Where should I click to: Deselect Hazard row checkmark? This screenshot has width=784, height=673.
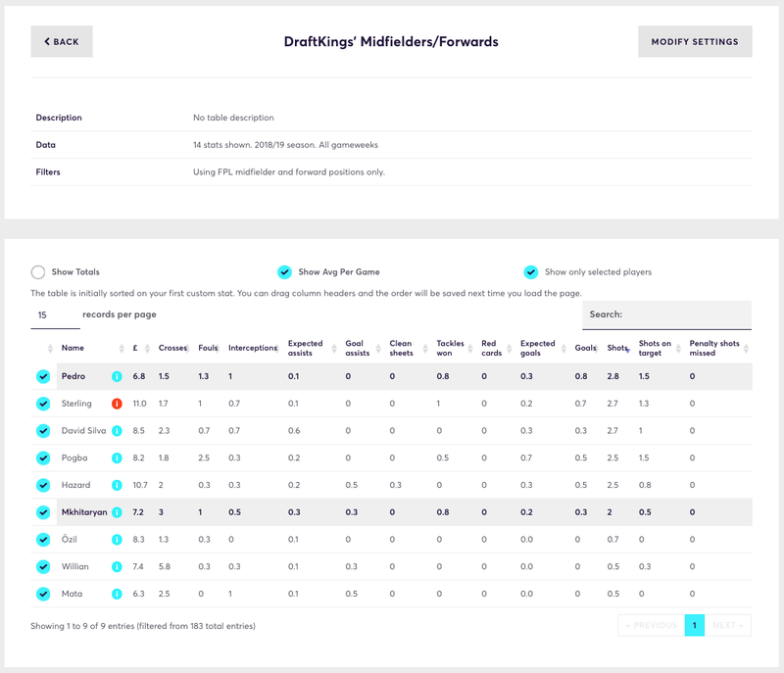pos(43,485)
